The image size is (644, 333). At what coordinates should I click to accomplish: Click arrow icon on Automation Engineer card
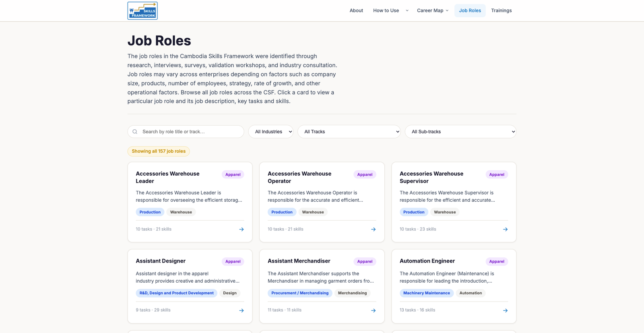click(505, 310)
